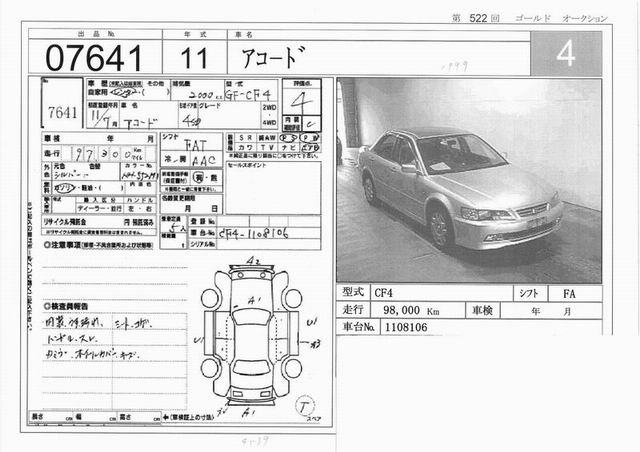Toggle the circled PS equipment option

[x=289, y=138]
